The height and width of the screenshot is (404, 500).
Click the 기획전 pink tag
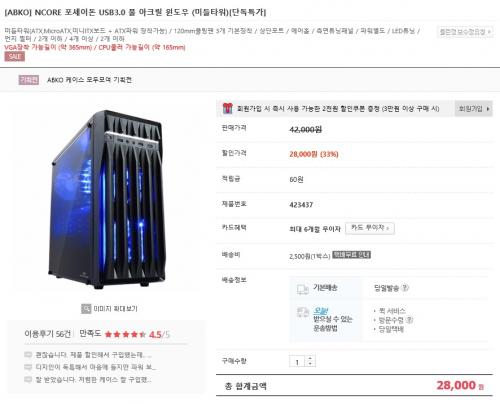click(29, 80)
